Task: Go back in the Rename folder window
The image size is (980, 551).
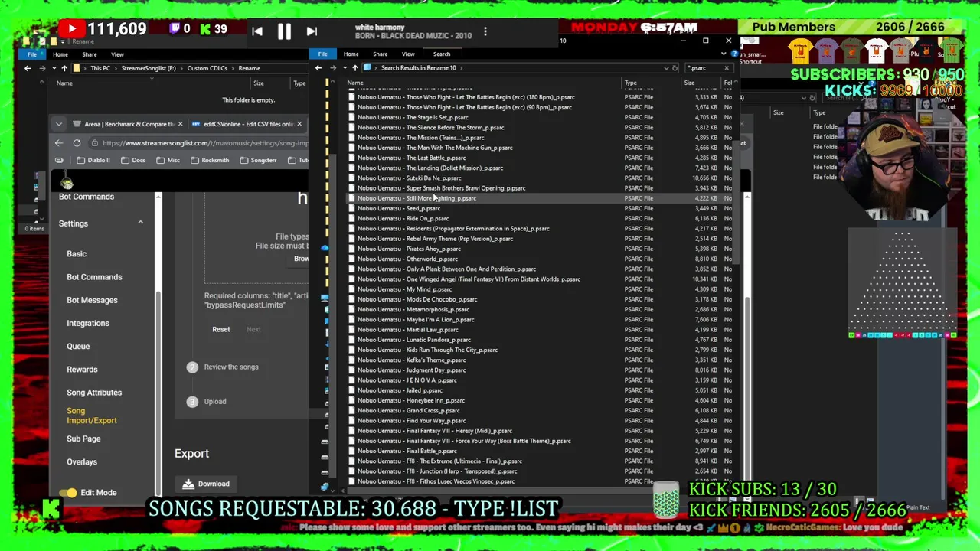Action: 28,68
